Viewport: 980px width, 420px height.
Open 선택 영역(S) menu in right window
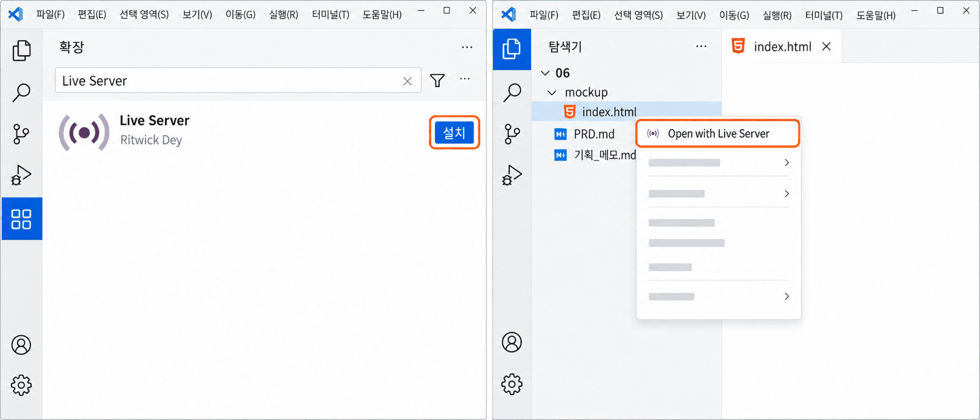point(638,15)
